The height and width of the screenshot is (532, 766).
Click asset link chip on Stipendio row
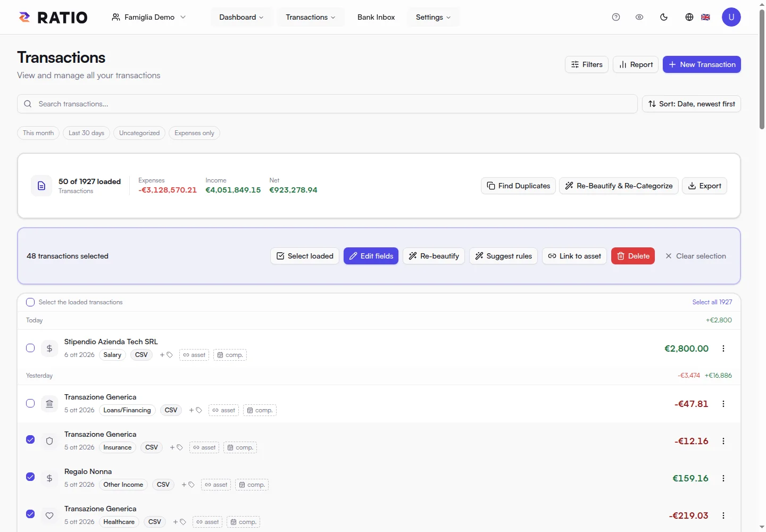point(194,355)
